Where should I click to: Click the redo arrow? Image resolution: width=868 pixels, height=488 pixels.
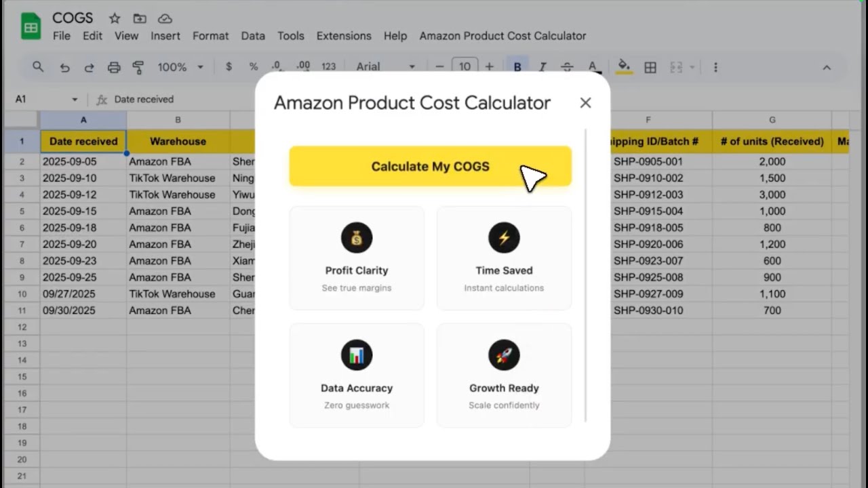tap(89, 67)
